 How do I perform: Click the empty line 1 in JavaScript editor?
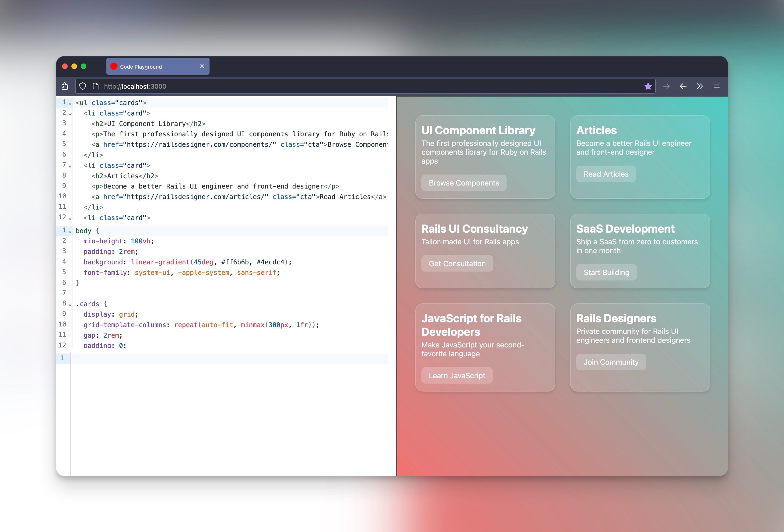point(229,358)
